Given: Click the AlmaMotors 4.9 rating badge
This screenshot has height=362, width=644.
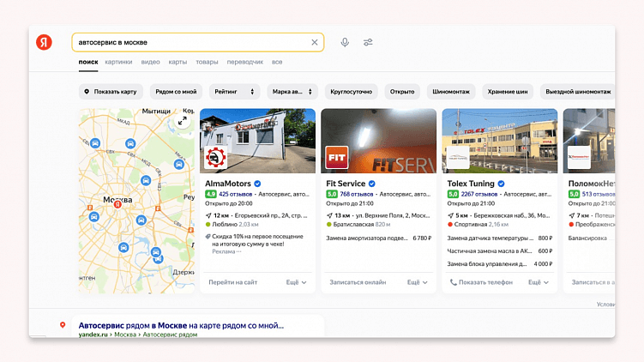Looking at the screenshot, I should click(211, 194).
